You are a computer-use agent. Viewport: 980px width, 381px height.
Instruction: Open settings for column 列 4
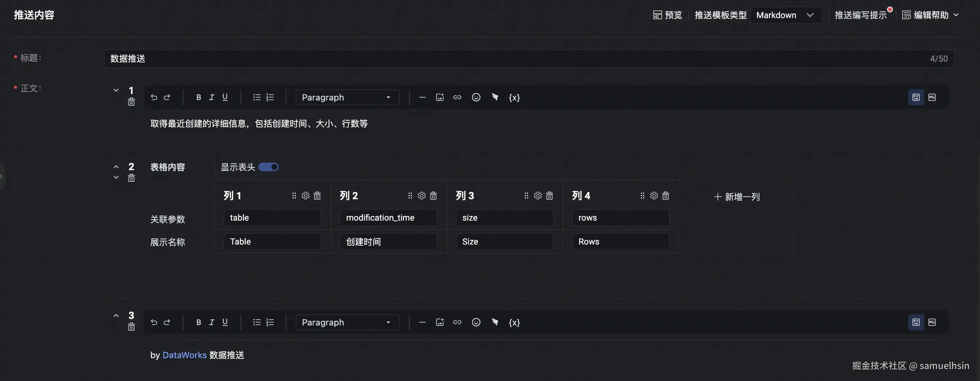654,196
